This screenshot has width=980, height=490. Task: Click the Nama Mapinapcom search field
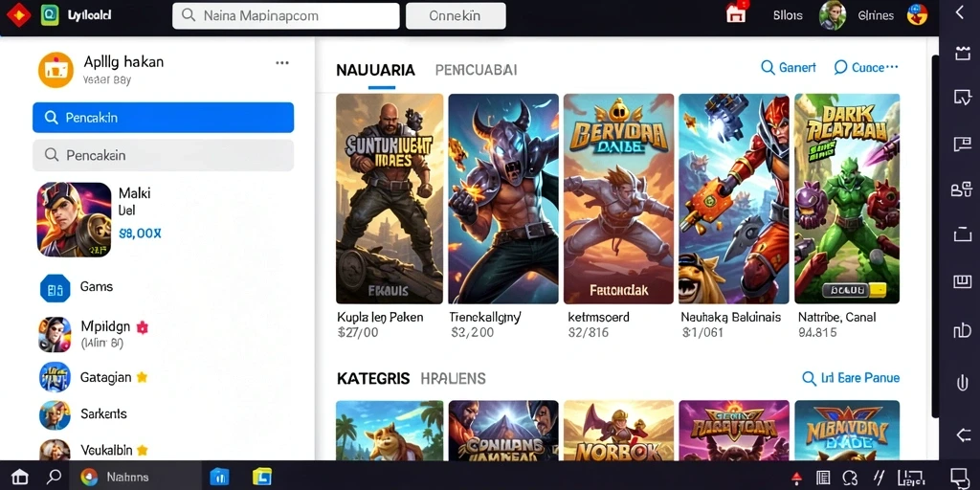click(285, 16)
